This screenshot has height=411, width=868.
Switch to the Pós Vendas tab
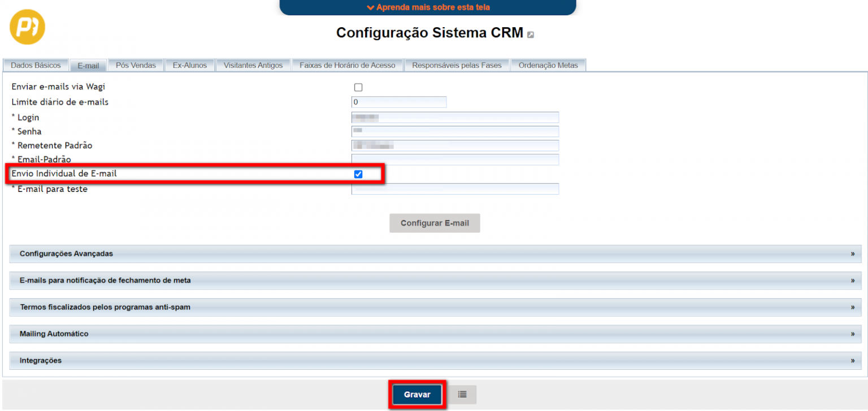[136, 65]
